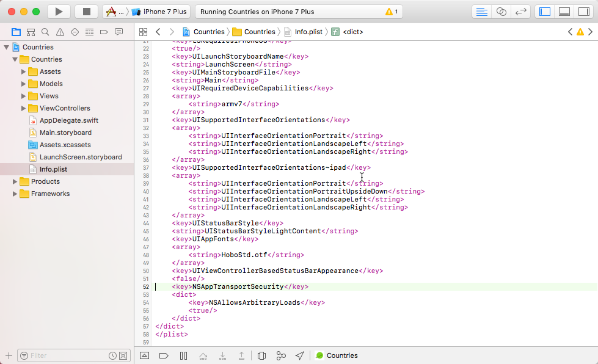Switch to the Version editor
This screenshot has width=598, height=364.
[520, 12]
